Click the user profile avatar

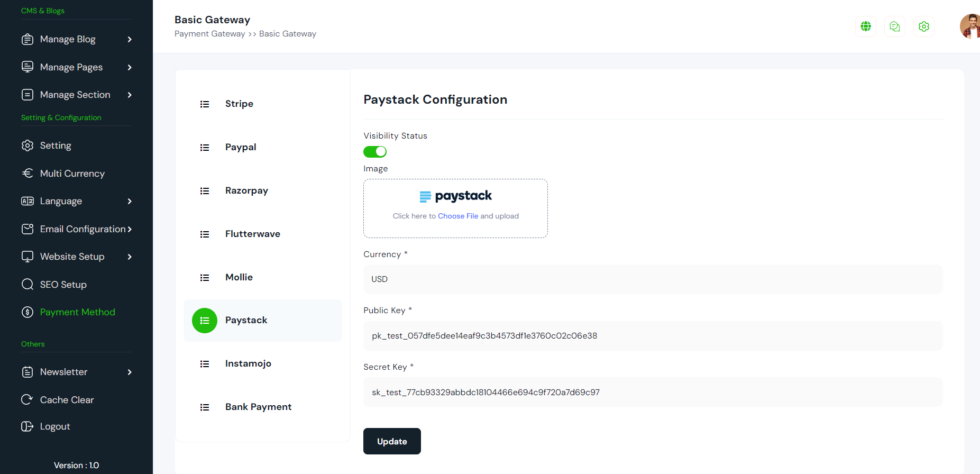pyautogui.click(x=971, y=26)
